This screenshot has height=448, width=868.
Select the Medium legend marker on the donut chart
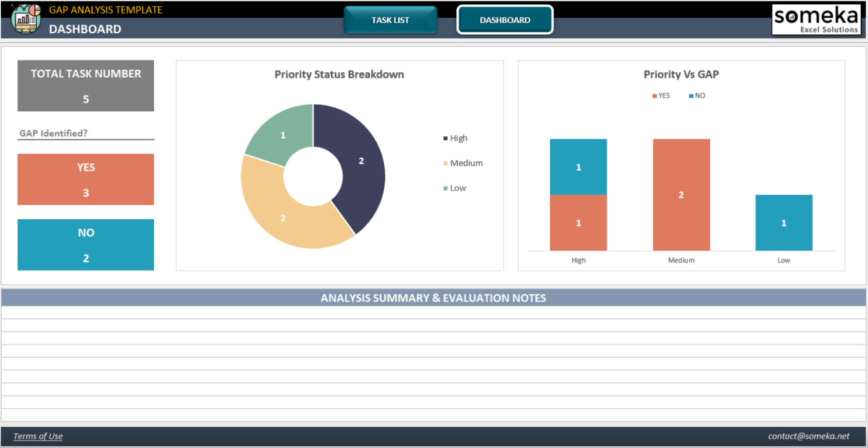pyautogui.click(x=445, y=163)
